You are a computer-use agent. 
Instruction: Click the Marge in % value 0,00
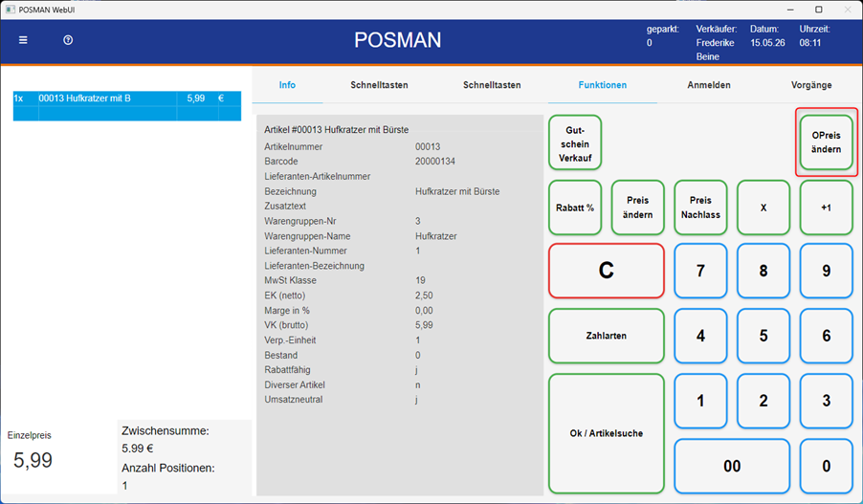tap(424, 310)
